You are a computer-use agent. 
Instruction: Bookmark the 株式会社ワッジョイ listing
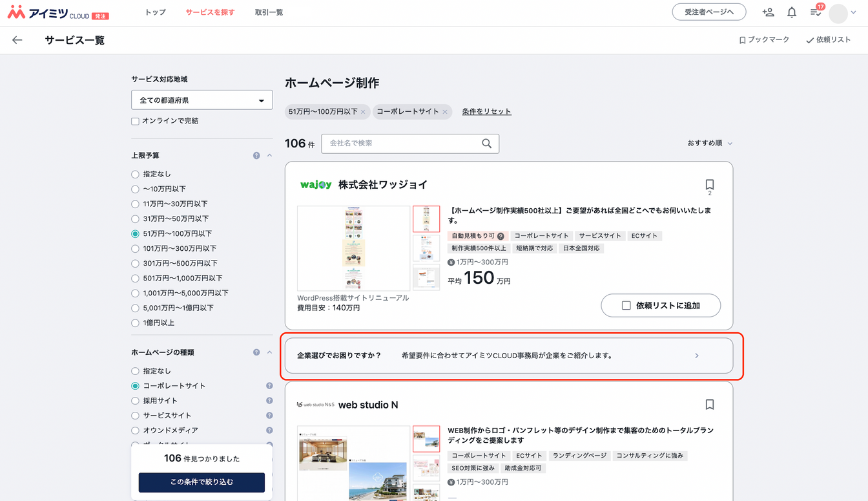pyautogui.click(x=709, y=184)
